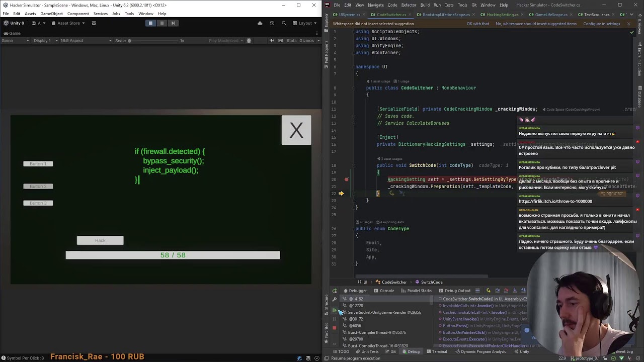
Task: Click Button 3 in the game
Action: 38,203
